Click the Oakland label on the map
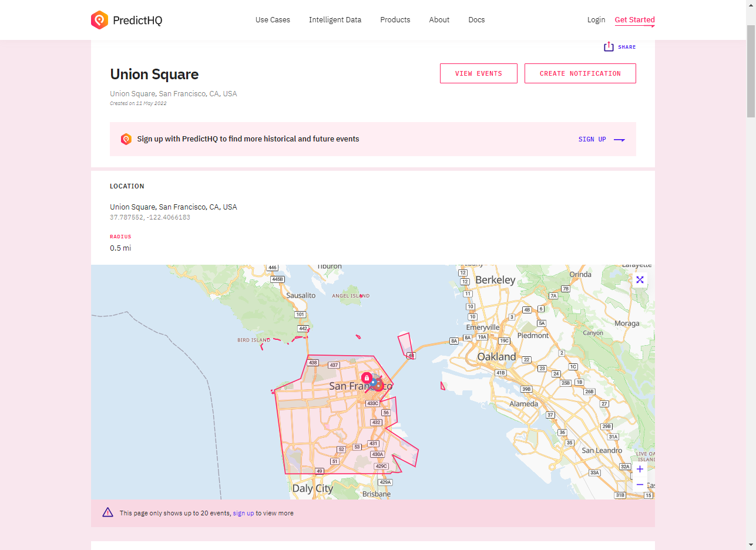756x550 pixels. pos(496,357)
